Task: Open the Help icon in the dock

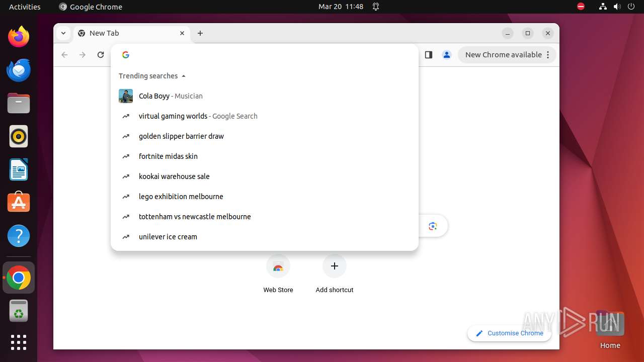Action: pyautogui.click(x=19, y=236)
